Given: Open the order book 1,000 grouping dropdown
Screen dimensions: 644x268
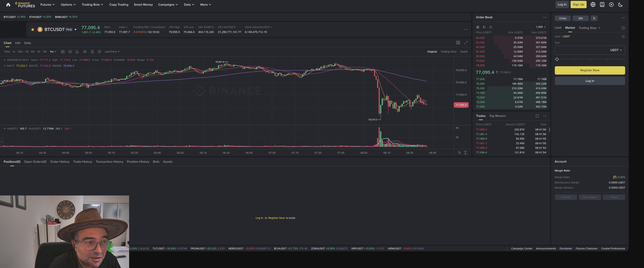Looking at the screenshot, I should pos(541,27).
